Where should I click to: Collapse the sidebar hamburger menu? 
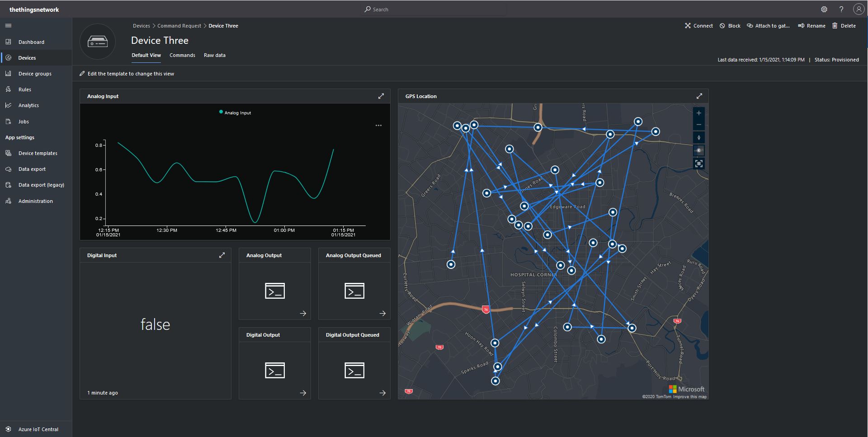point(8,26)
